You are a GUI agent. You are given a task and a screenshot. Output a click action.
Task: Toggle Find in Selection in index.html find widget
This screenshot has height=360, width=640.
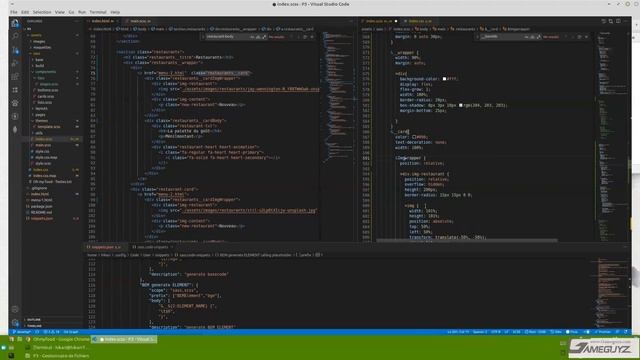[305, 37]
